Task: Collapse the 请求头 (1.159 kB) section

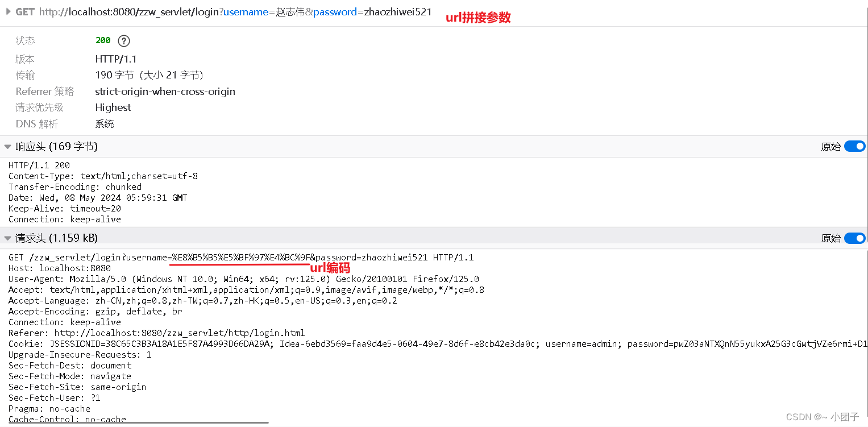Action: pyautogui.click(x=7, y=238)
